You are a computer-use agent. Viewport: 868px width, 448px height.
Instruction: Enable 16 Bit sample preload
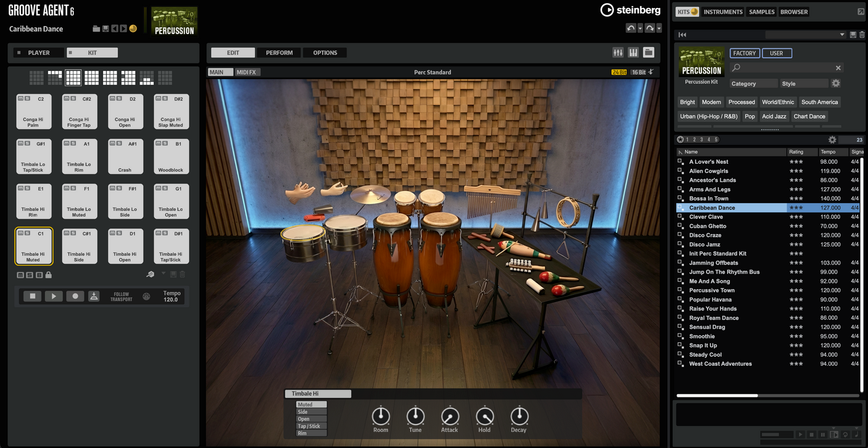[637, 72]
